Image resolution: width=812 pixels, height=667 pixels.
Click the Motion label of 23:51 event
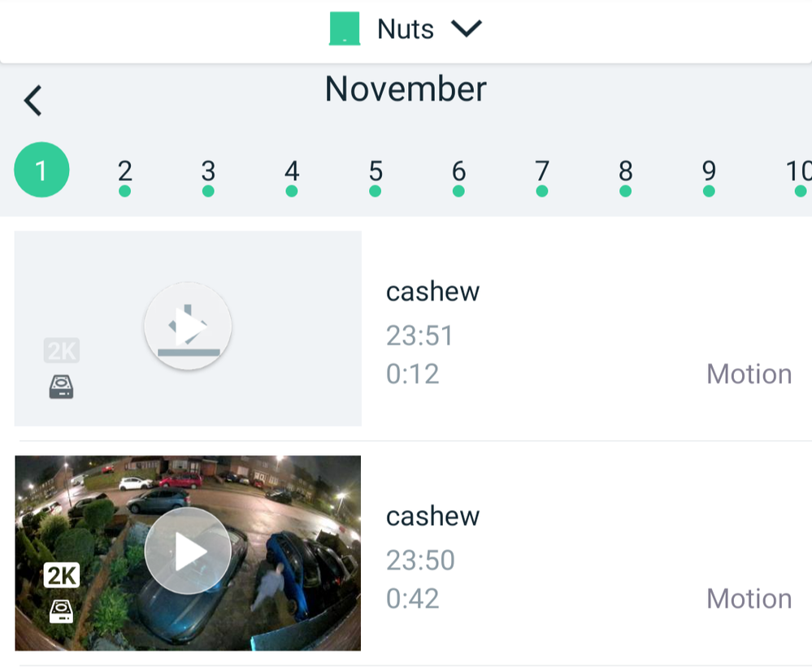tap(749, 374)
